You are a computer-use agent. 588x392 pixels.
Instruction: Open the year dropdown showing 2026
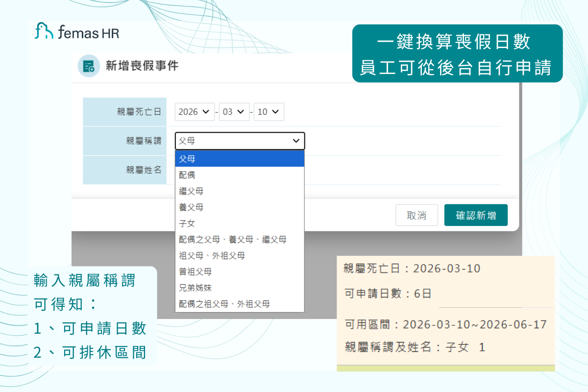195,112
